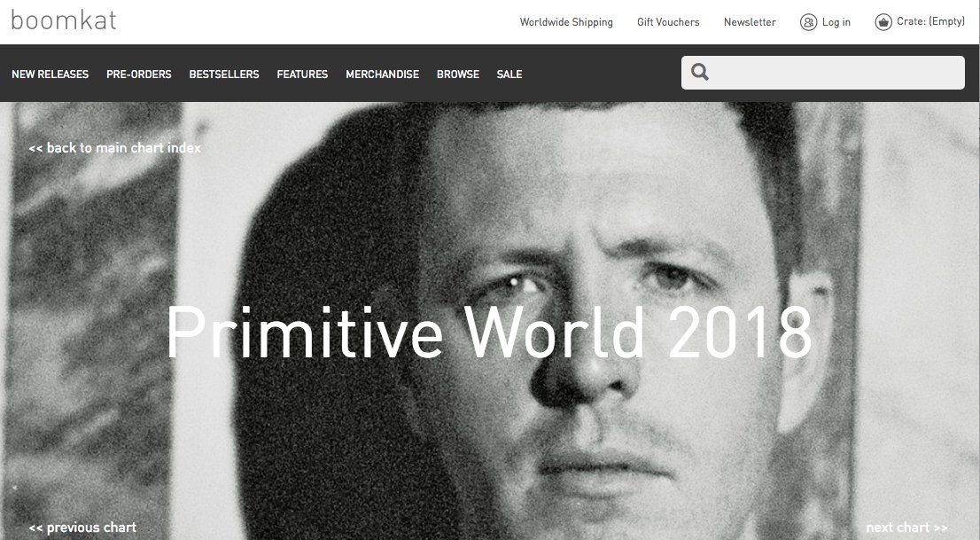Click the search magnifier icon
The width and height of the screenshot is (980, 540).
700,72
